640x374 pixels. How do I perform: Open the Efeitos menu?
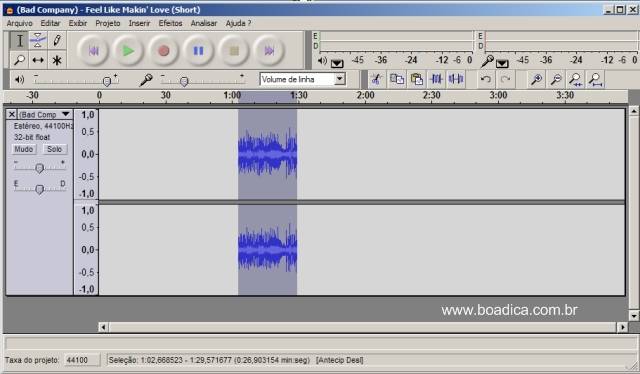tap(170, 23)
